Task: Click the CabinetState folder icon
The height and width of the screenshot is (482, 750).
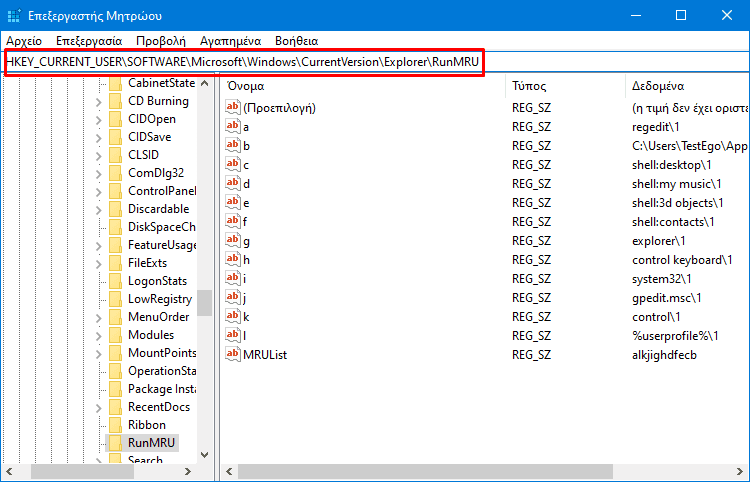Action: pyautogui.click(x=115, y=83)
